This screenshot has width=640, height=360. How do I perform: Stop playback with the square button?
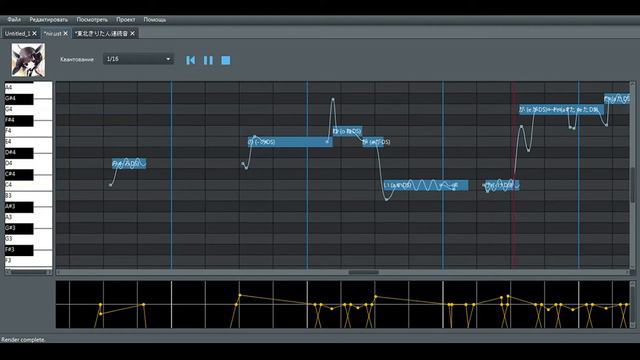point(226,60)
